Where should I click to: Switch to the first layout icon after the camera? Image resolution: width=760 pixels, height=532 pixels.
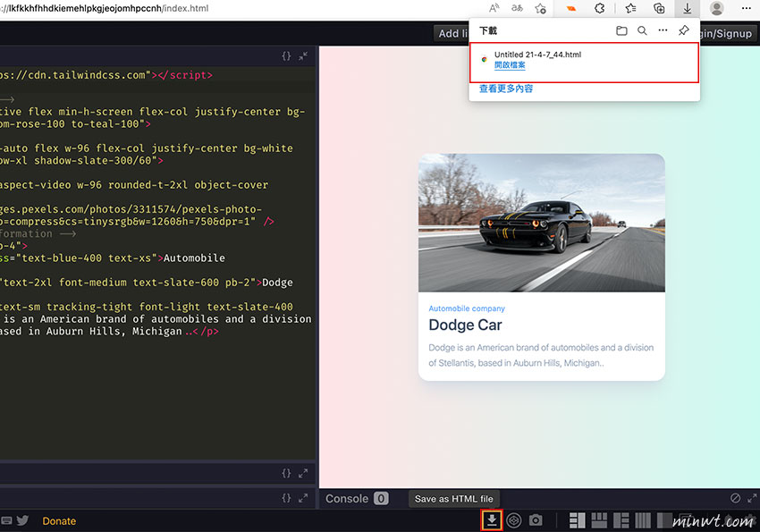point(577,520)
